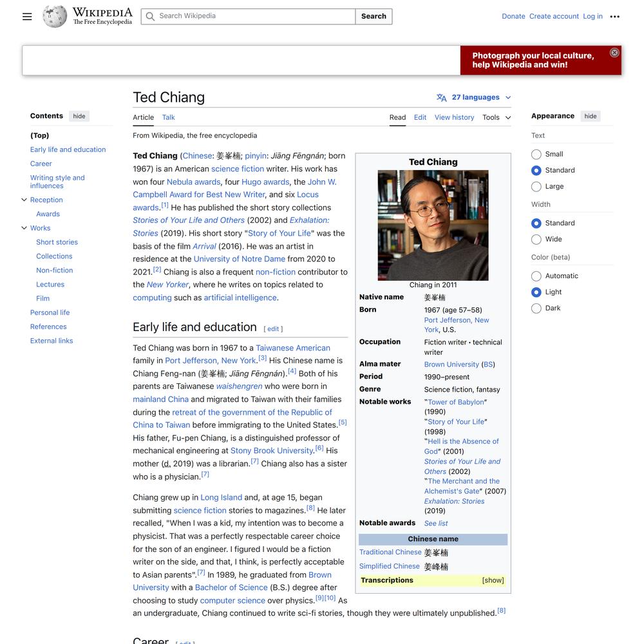Open the artificial intelligence link
The image size is (644, 644).
(240, 298)
